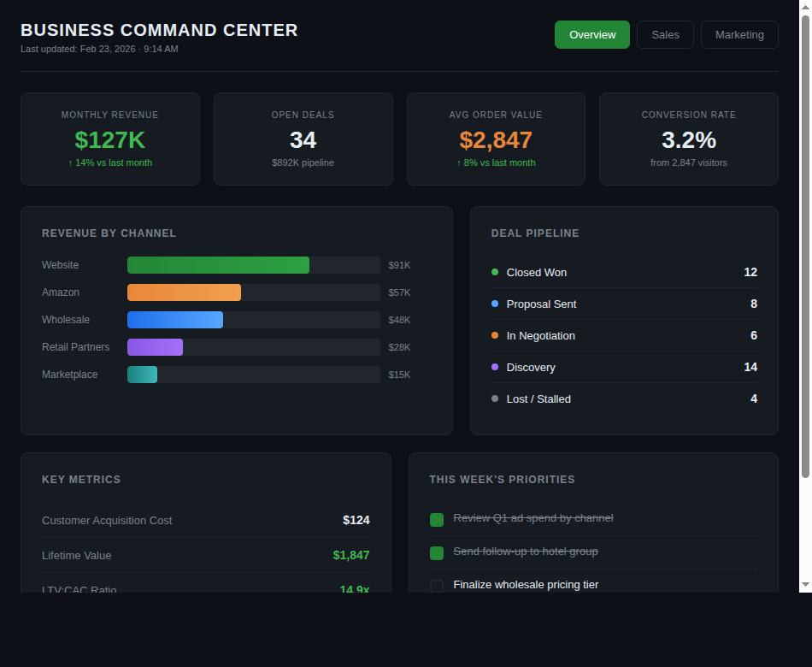Screen dimensions: 812x667
Task: Select the orange In Negotiation status dot
Action: pyautogui.click(x=494, y=335)
